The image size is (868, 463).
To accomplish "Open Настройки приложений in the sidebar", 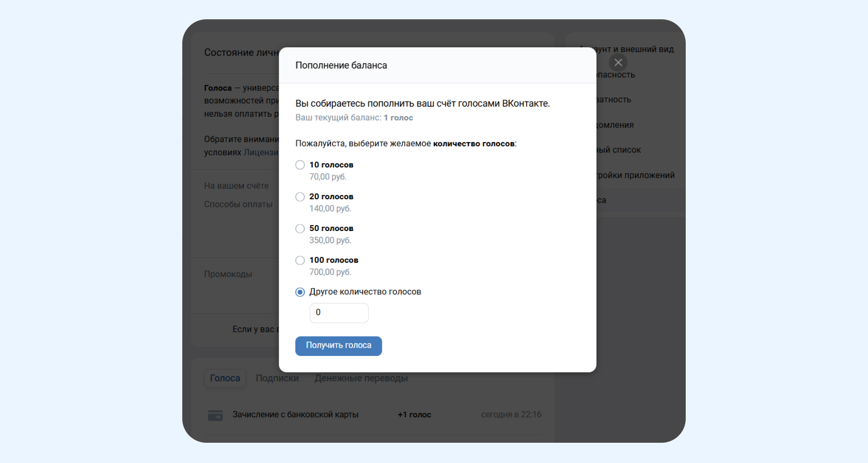I will (x=636, y=175).
